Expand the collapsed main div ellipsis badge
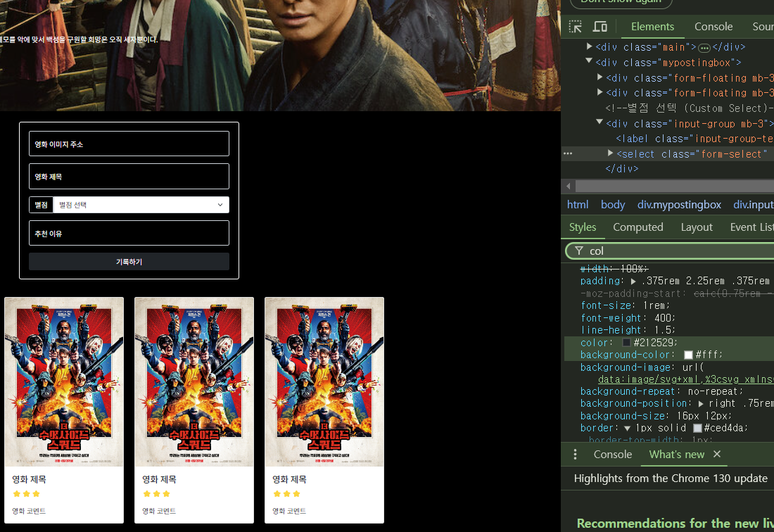The image size is (774, 532). tap(704, 48)
